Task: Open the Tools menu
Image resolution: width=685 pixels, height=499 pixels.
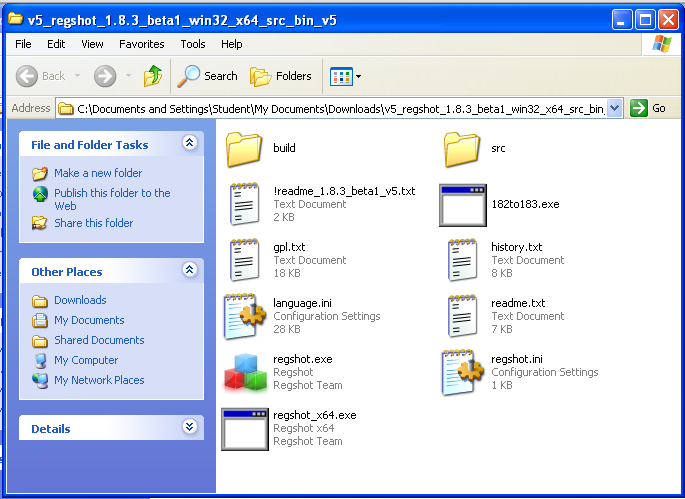Action: click(193, 44)
